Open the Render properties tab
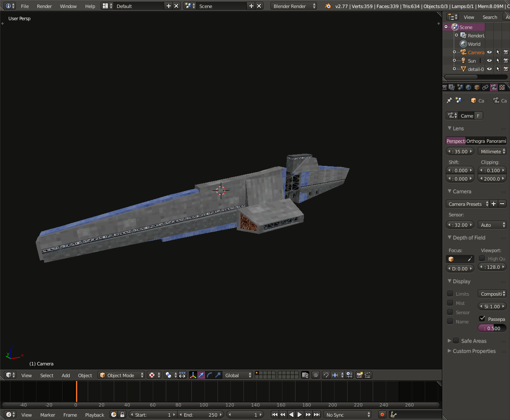 (445, 87)
